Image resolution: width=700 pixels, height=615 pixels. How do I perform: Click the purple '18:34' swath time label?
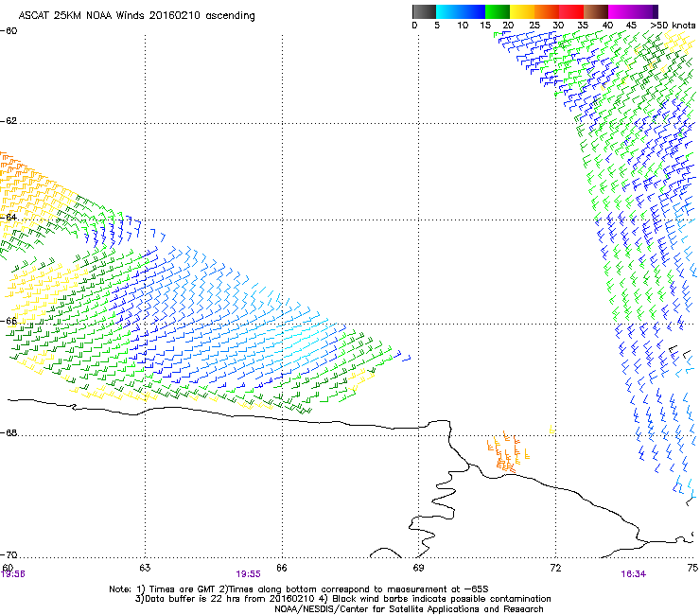[x=633, y=574]
